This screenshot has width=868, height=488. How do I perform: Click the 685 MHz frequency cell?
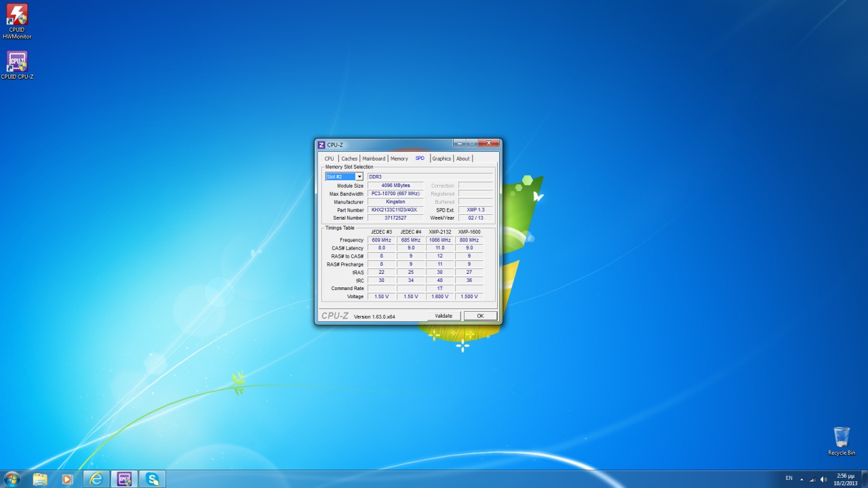tap(411, 240)
